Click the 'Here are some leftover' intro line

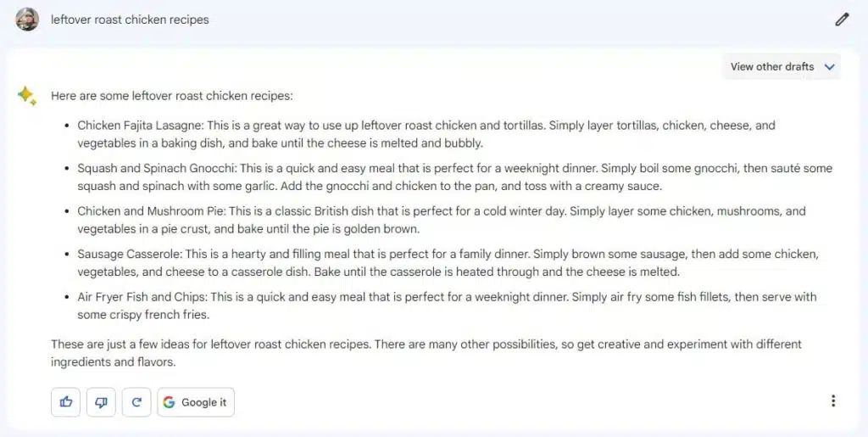tap(171, 96)
